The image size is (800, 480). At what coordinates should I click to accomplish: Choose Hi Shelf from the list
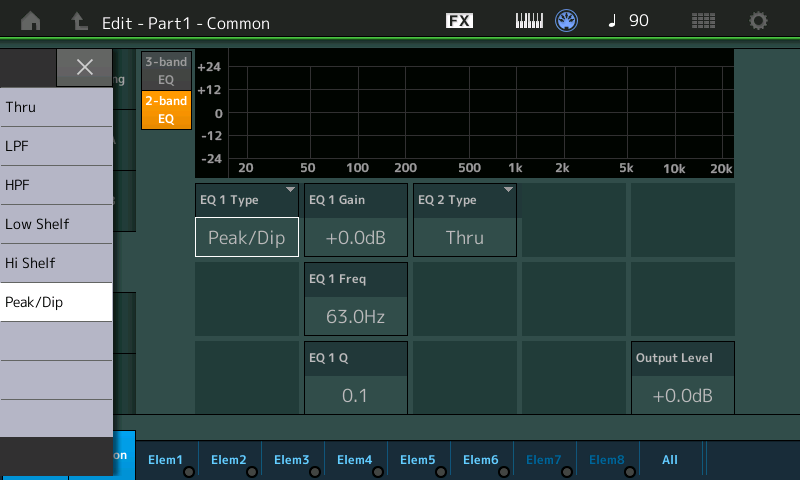point(56,263)
